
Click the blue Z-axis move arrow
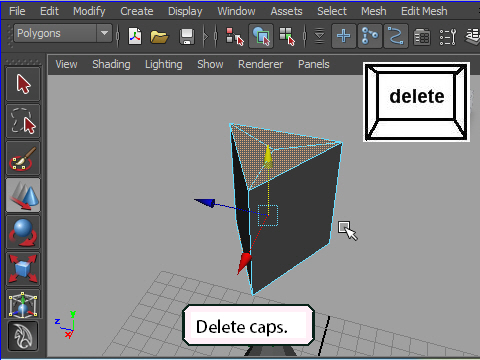[205, 202]
